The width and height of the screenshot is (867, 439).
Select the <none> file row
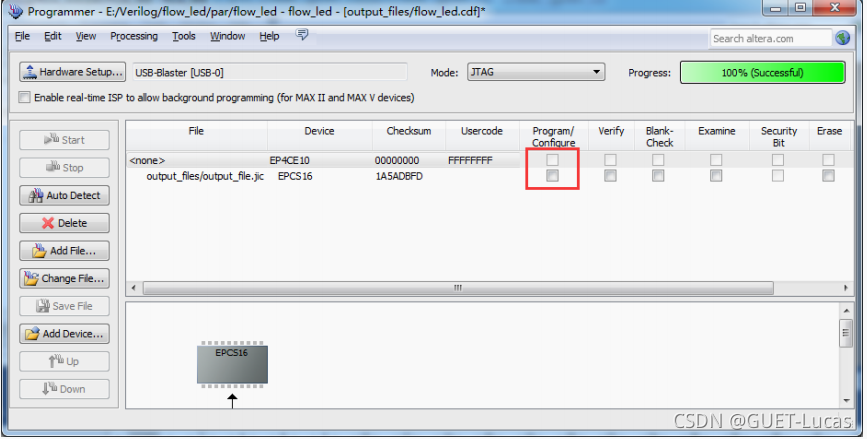point(147,160)
